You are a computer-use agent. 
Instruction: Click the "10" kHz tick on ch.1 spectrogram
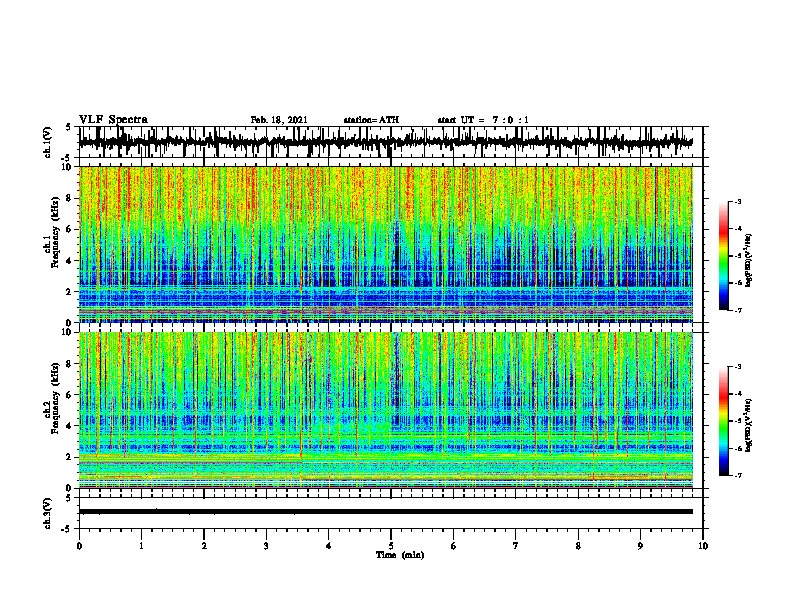click(x=67, y=167)
